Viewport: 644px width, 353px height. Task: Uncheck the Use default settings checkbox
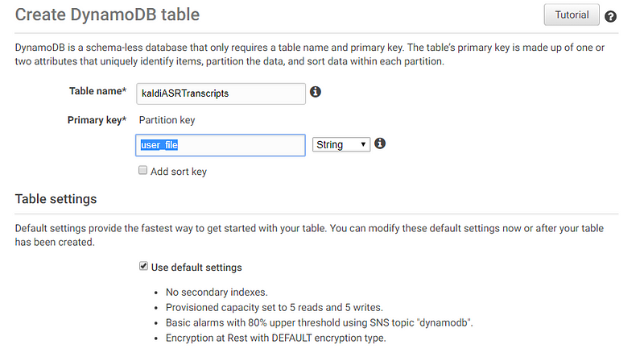click(143, 266)
